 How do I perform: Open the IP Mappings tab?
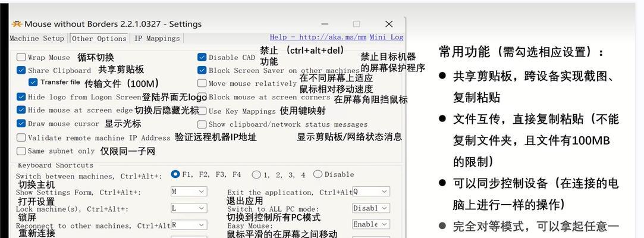157,38
